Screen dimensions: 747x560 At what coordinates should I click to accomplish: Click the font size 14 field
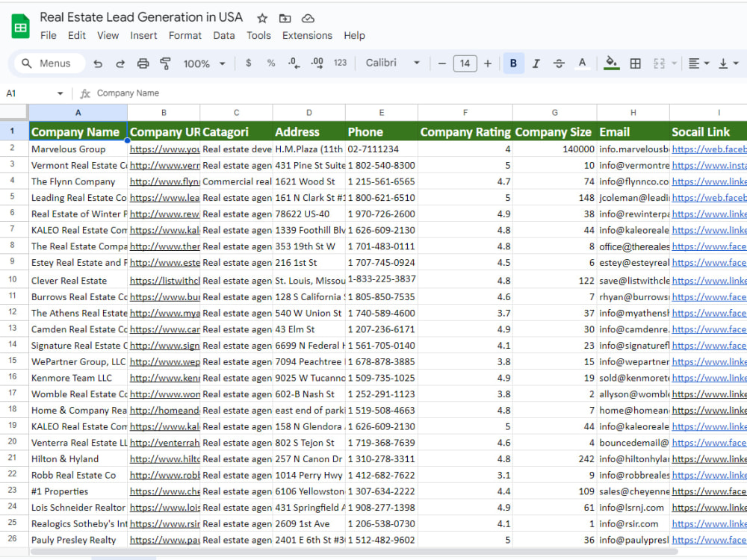point(465,63)
